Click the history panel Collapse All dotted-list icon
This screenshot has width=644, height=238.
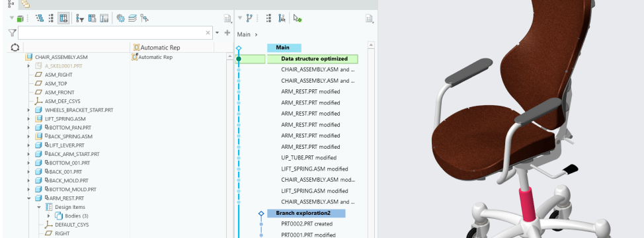pos(268,18)
